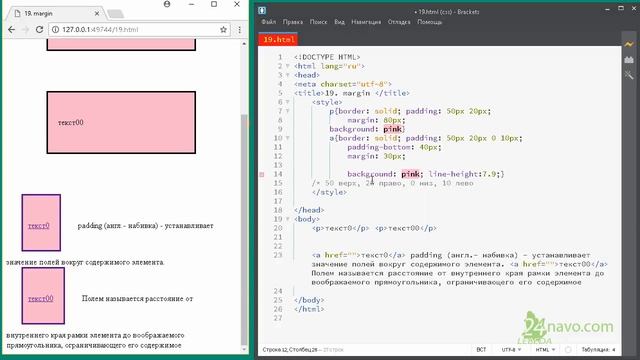Click the pink color value on line 9
640x360 pixels.
(393, 129)
